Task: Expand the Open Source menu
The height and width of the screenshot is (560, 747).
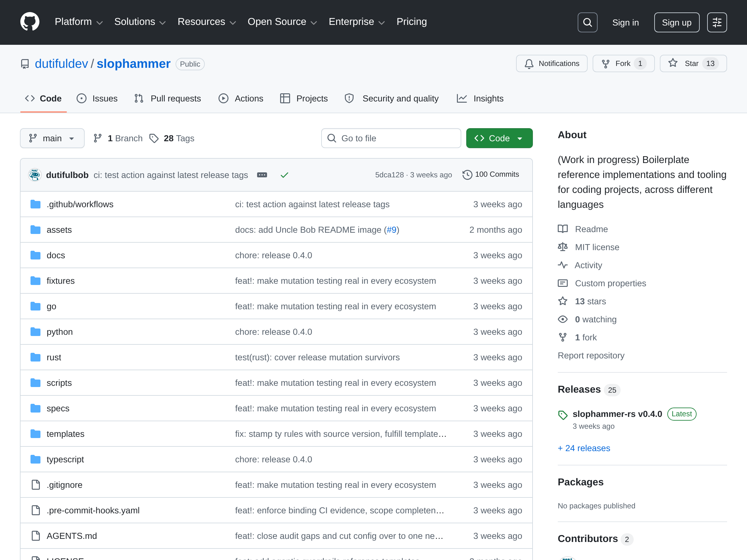Action: click(282, 22)
